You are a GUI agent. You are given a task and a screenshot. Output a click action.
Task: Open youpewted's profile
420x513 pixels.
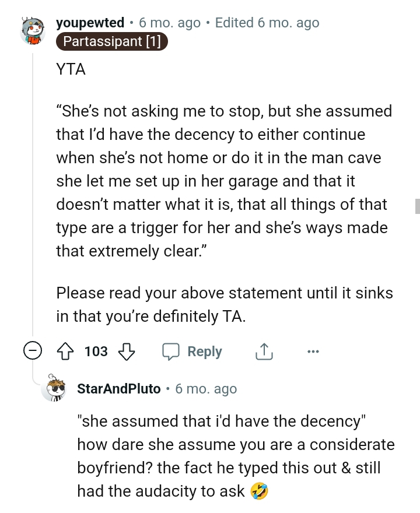(89, 23)
